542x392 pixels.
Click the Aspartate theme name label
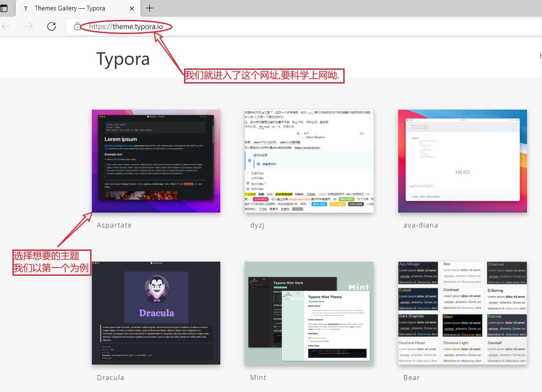coord(114,225)
